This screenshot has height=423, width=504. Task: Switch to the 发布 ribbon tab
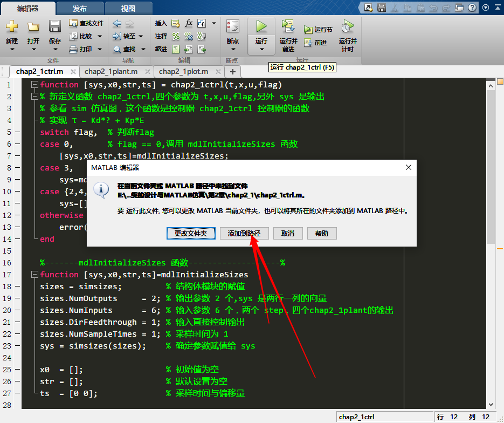(79, 9)
